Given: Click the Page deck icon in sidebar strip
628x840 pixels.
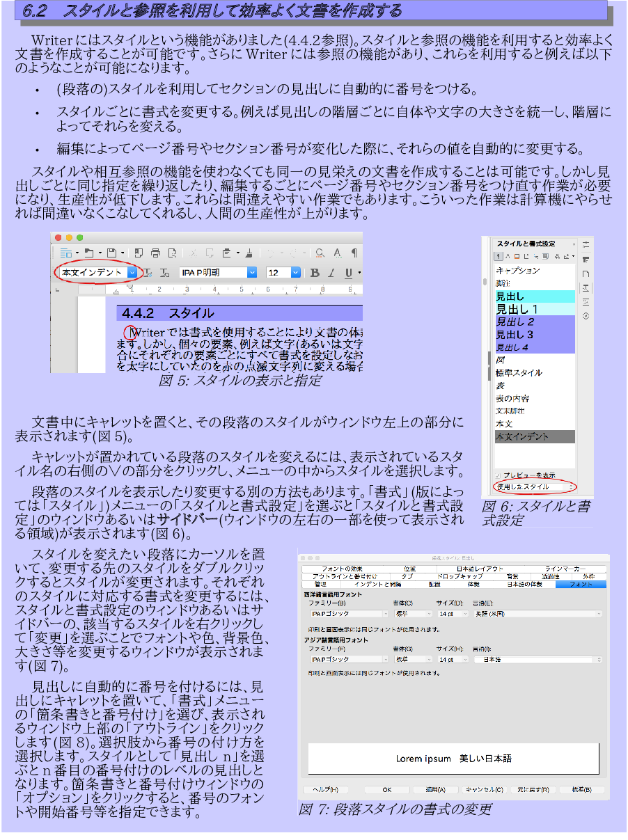Looking at the screenshot, I should click(x=586, y=274).
